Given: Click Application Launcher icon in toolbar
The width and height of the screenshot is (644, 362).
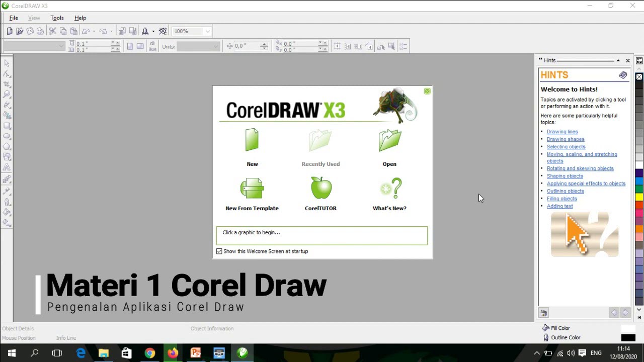Looking at the screenshot, I should (145, 31).
